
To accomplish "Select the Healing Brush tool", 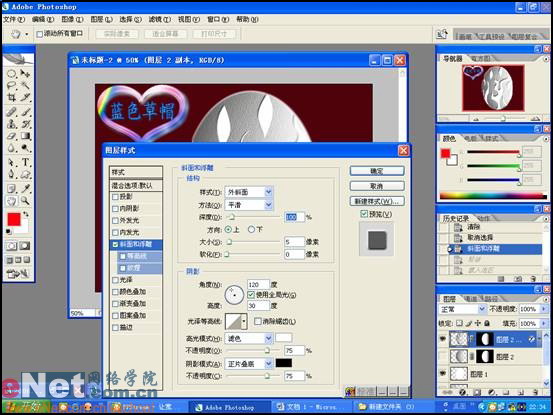I will [x=12, y=112].
